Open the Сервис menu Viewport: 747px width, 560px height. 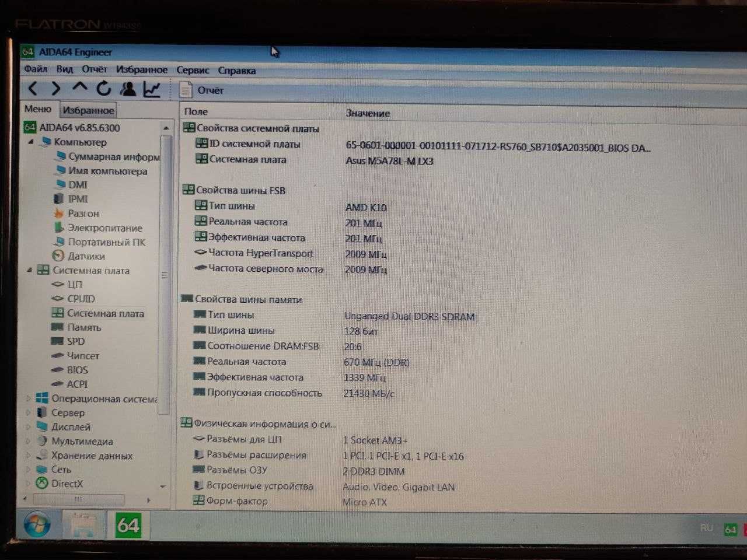tap(193, 70)
